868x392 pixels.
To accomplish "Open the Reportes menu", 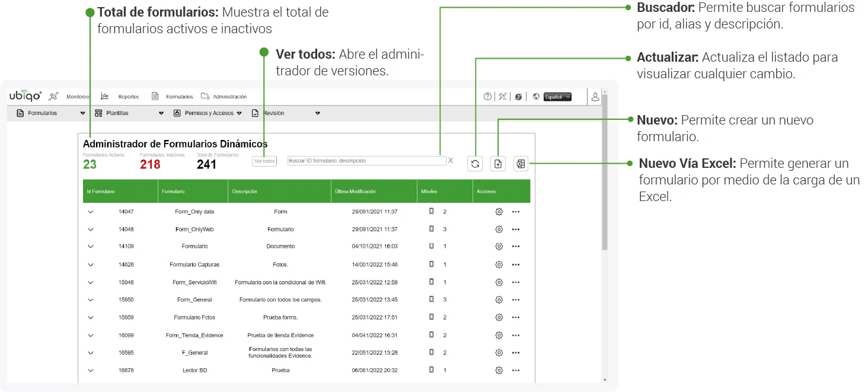I will click(128, 97).
